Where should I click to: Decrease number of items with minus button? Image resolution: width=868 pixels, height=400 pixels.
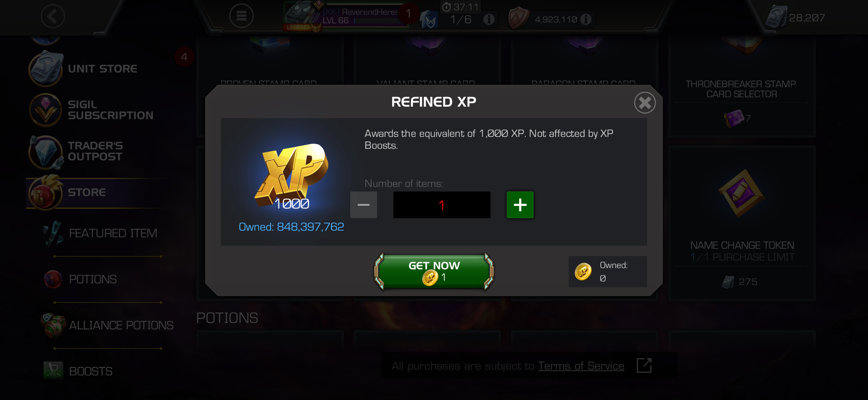click(363, 205)
